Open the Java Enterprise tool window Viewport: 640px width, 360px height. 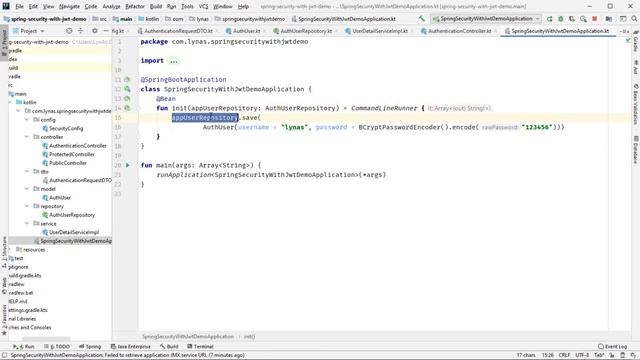coord(131,347)
